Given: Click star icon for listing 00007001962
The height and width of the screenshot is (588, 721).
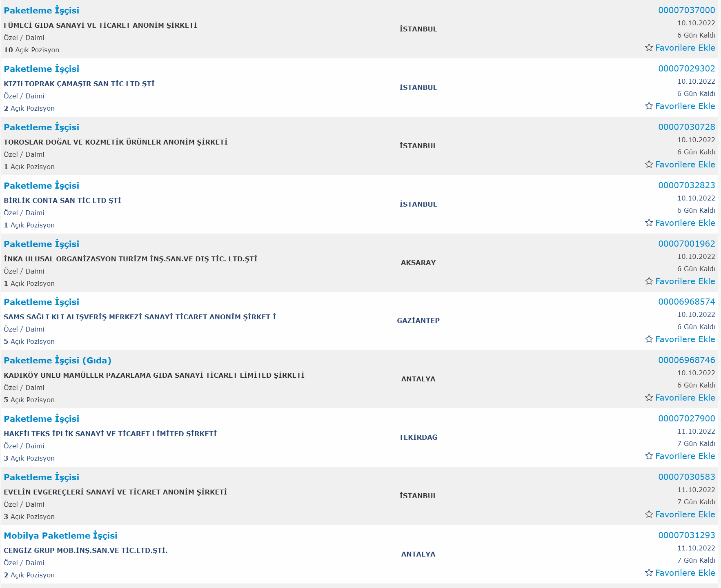Looking at the screenshot, I should click(x=649, y=281).
